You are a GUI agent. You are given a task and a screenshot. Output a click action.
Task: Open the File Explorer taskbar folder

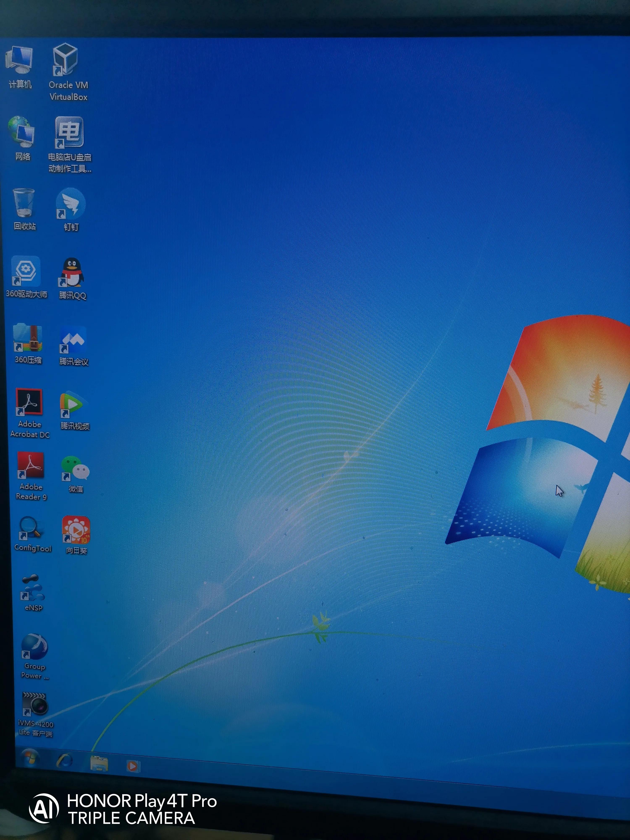point(99,763)
